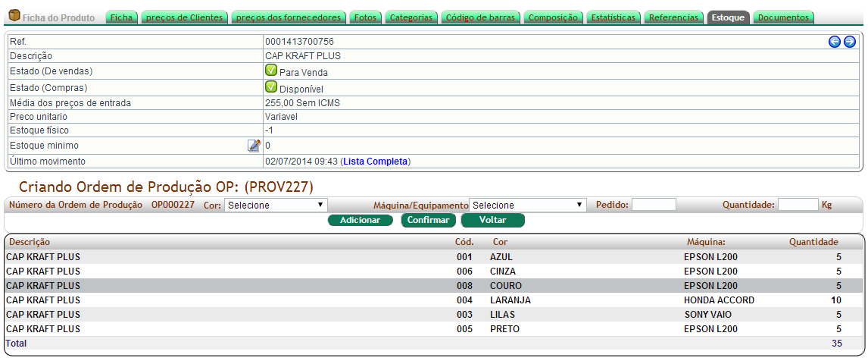Click the green Disponível status icon
868x361 pixels.
coord(271,86)
